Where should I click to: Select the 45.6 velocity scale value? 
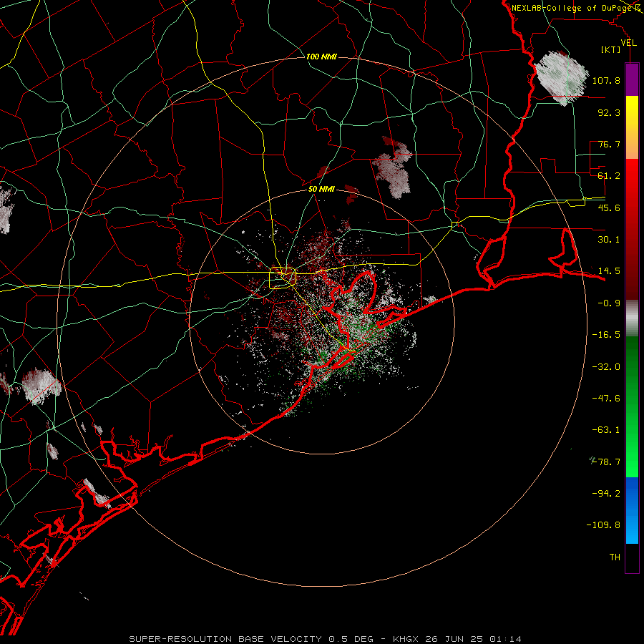(x=609, y=208)
